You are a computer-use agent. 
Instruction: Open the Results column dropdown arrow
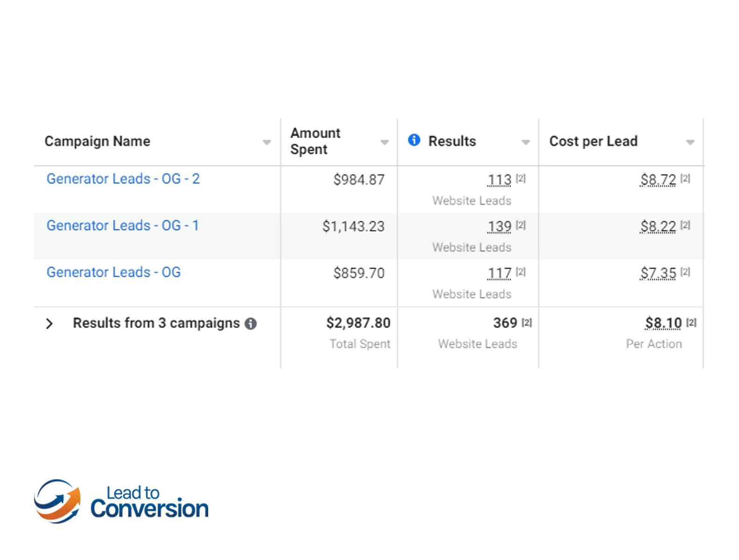click(526, 142)
